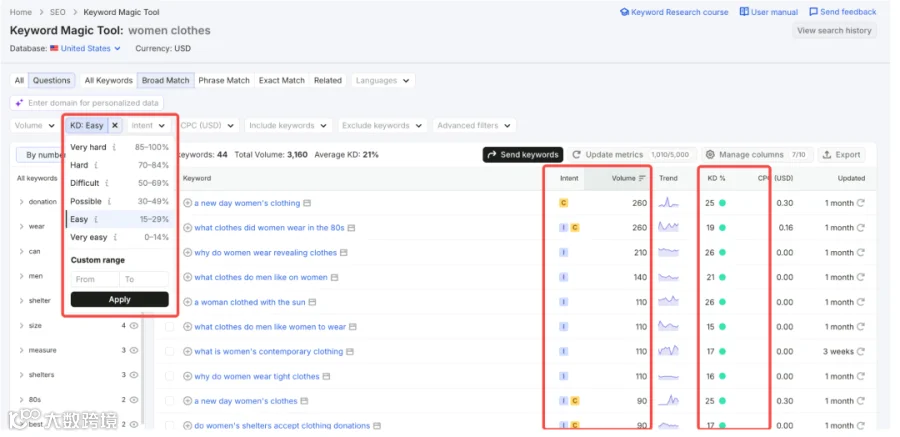The width and height of the screenshot is (900, 437).
Task: Open SERP icon after 'what clothes did women wear in the 80s'
Action: click(x=351, y=228)
